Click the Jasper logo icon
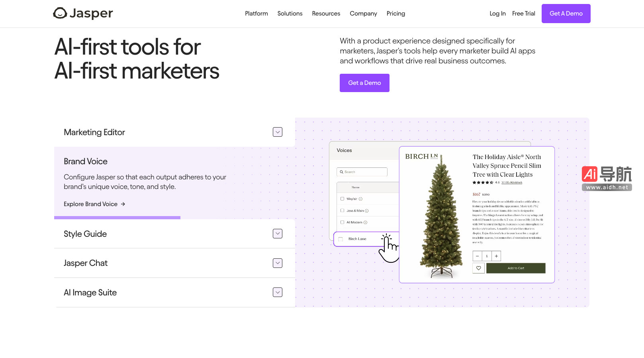644x358 pixels. (60, 13)
